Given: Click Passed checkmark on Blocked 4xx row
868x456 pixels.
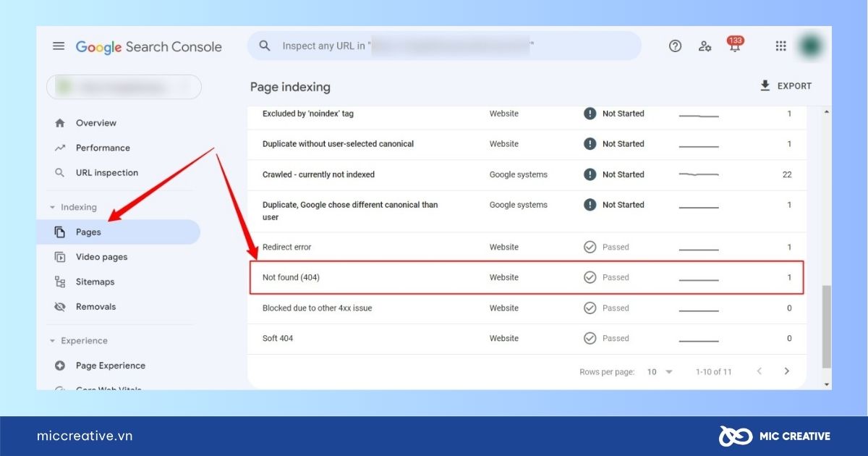Looking at the screenshot, I should [590, 308].
